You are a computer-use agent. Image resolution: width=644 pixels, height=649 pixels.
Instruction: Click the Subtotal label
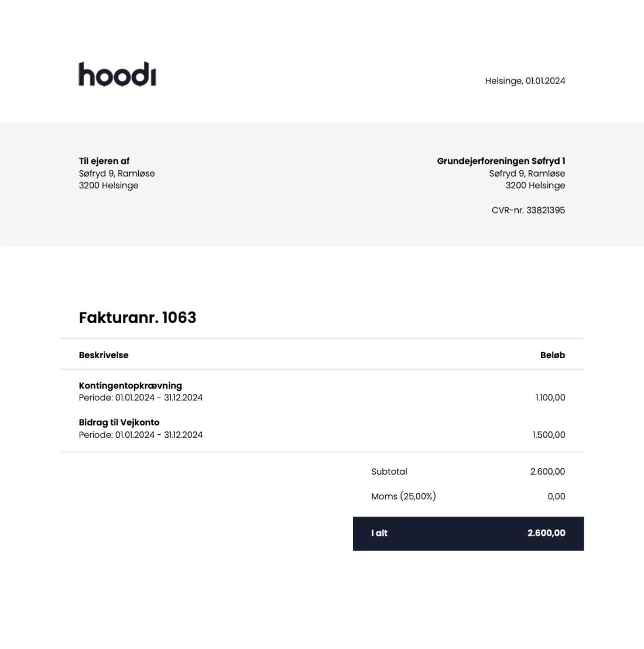pyautogui.click(x=389, y=472)
